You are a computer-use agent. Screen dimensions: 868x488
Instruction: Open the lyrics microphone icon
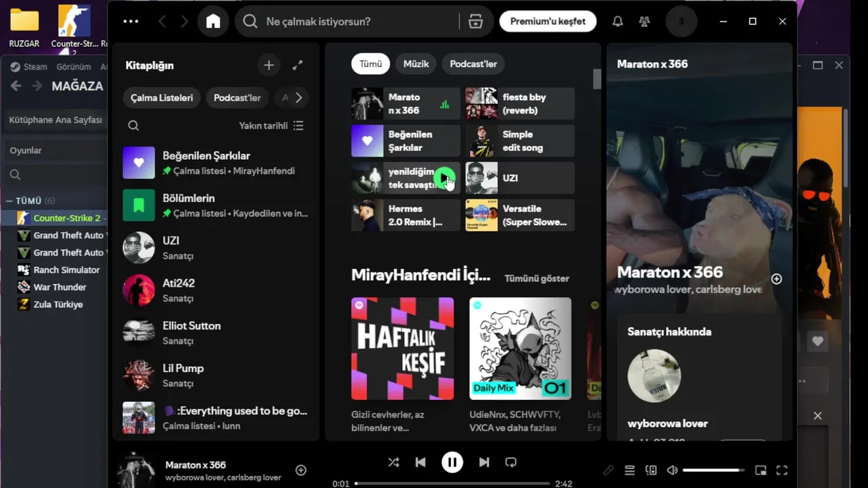608,470
